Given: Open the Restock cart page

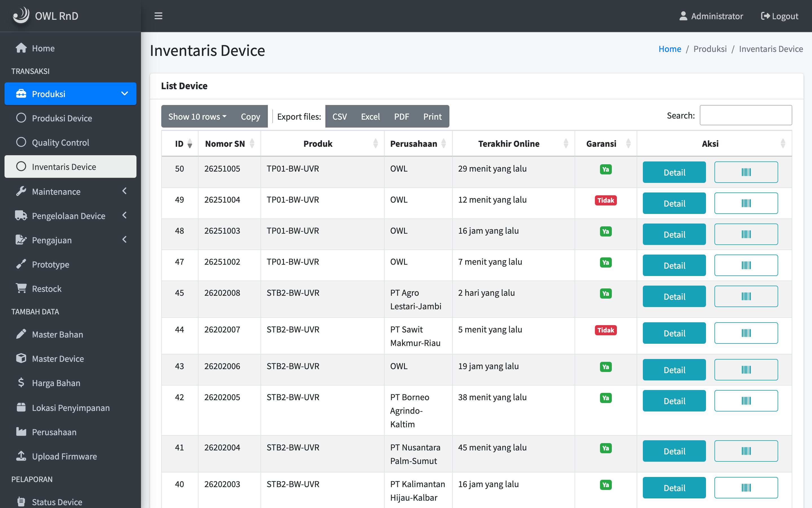Looking at the screenshot, I should (x=70, y=289).
